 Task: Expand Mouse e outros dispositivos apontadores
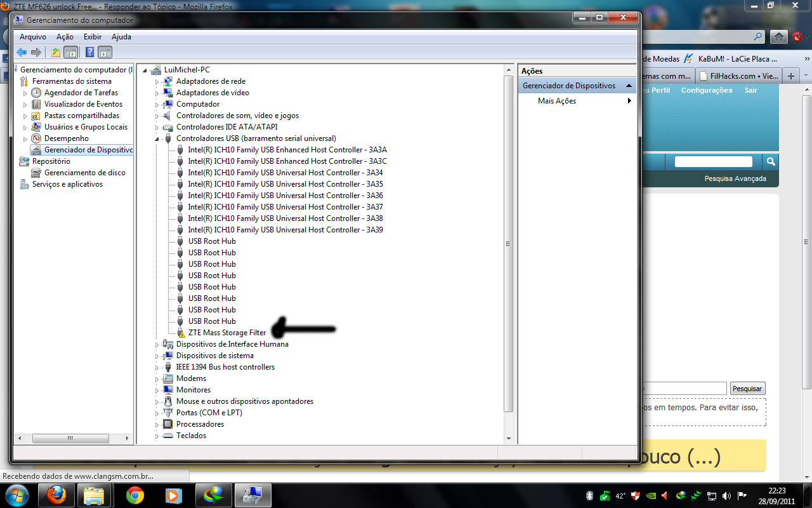(x=157, y=401)
